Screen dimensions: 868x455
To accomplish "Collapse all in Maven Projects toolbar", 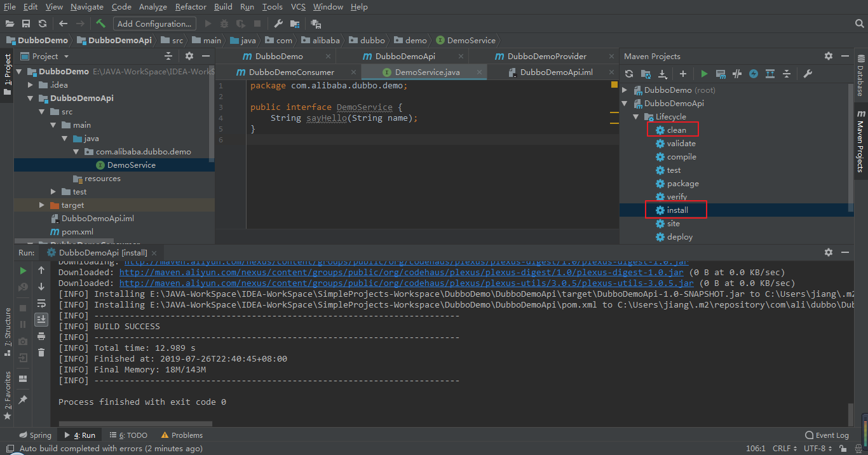I will [787, 74].
